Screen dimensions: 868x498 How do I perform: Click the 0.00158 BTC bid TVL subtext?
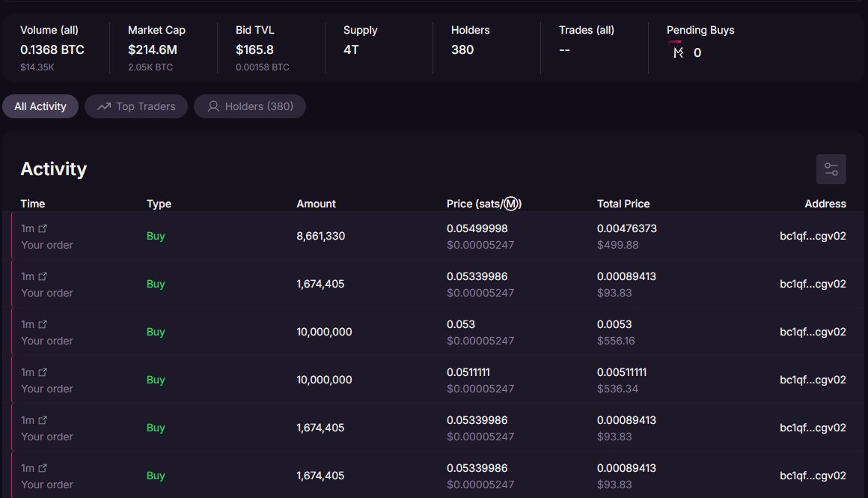[x=263, y=67]
